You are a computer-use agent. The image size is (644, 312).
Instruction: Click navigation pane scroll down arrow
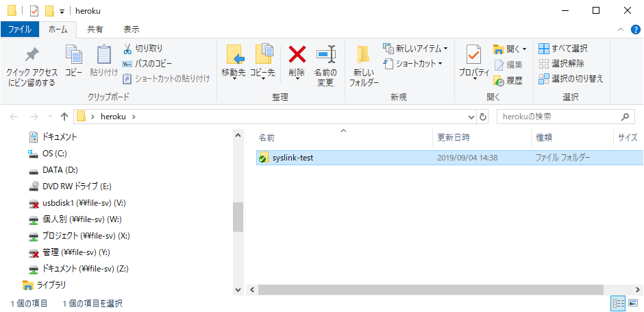(238, 289)
